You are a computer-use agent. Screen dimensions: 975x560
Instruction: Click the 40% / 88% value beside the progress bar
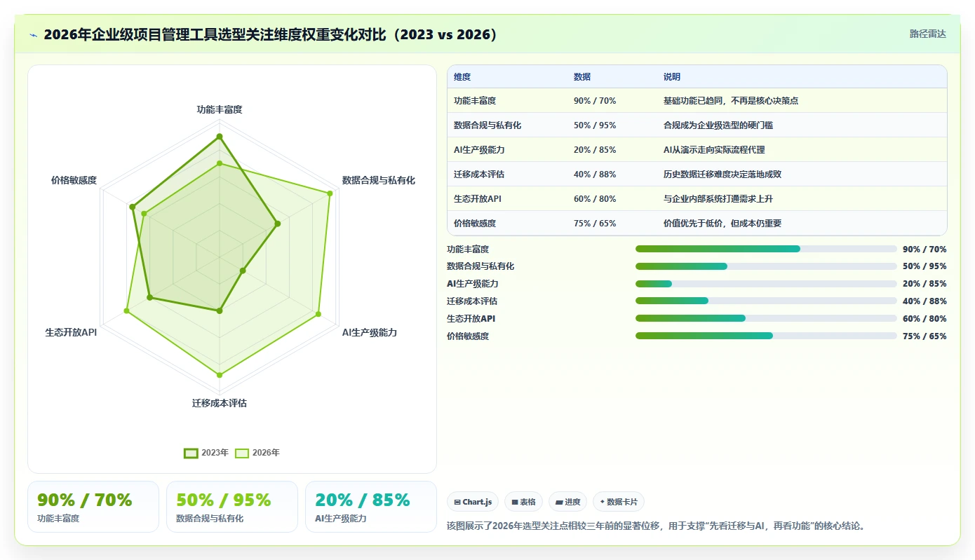pyautogui.click(x=924, y=301)
